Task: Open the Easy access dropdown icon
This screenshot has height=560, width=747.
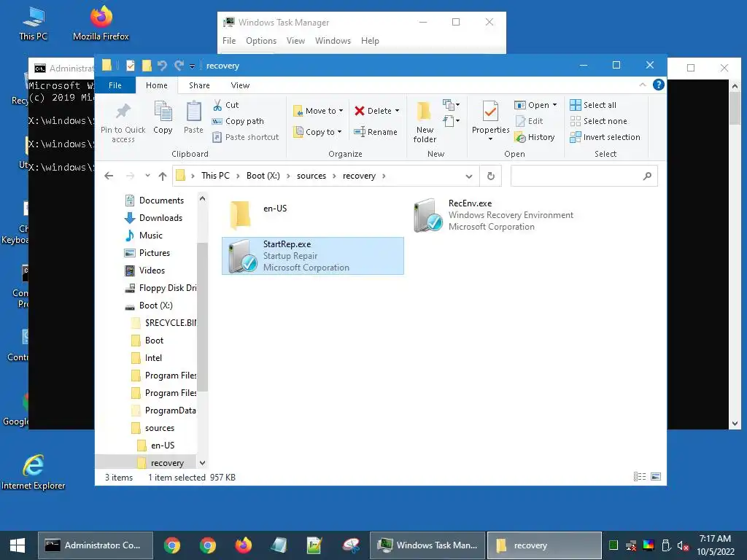Action: point(451,121)
